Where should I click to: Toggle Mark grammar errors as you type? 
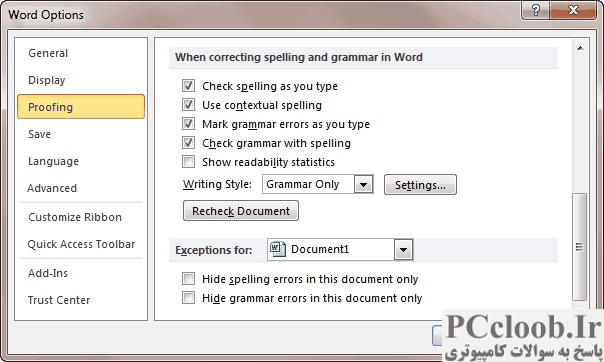pyautogui.click(x=188, y=124)
